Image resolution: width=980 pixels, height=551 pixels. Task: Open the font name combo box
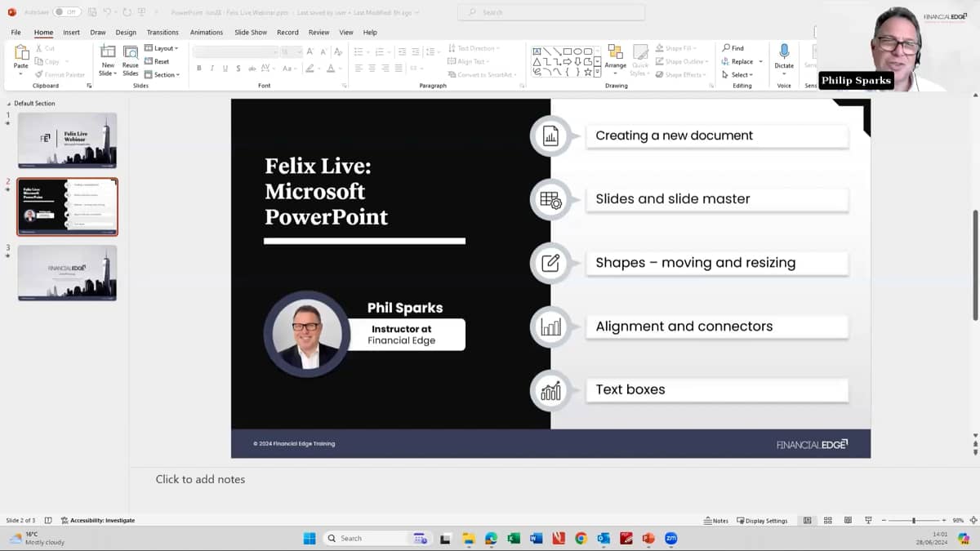point(234,51)
